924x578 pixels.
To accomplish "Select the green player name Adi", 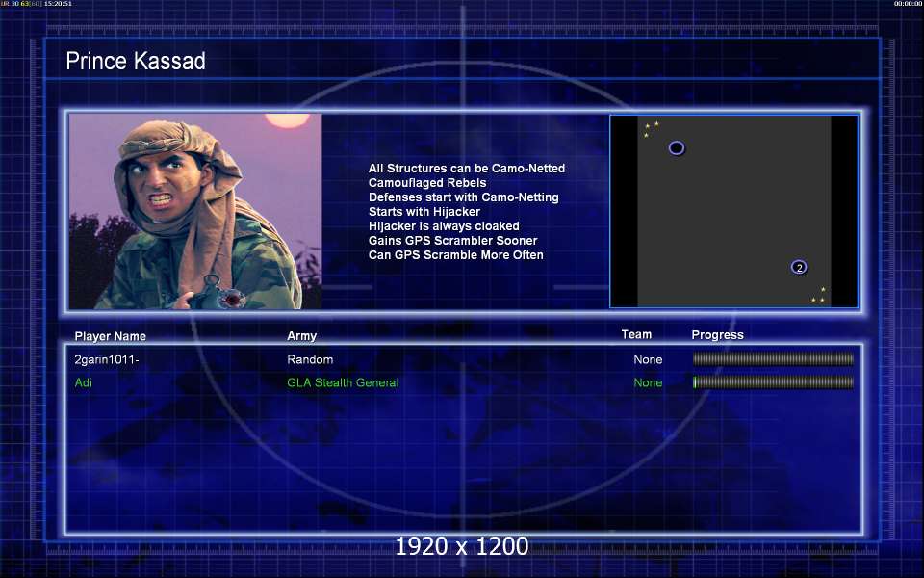I will (x=84, y=382).
